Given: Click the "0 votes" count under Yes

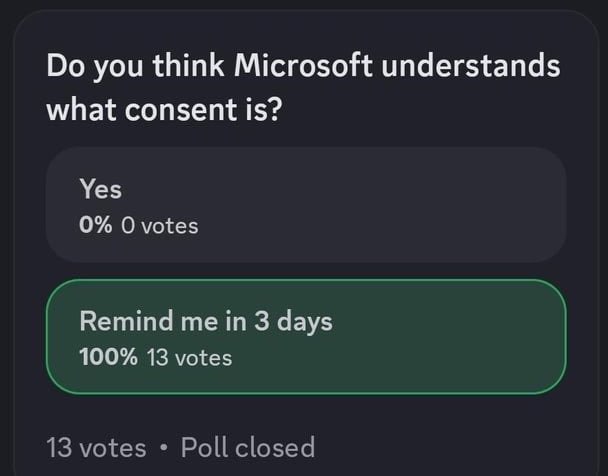Looking at the screenshot, I should click(x=159, y=226).
